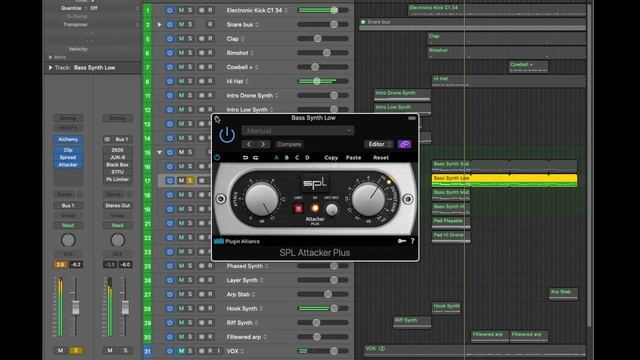Open the Alchemy instrument slot
This screenshot has height=360, width=640.
pyautogui.click(x=68, y=139)
